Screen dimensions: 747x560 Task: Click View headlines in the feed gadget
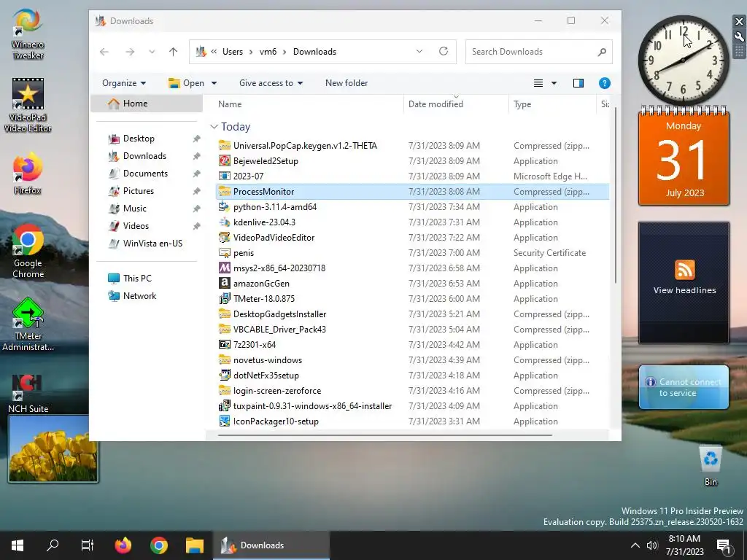pyautogui.click(x=684, y=290)
